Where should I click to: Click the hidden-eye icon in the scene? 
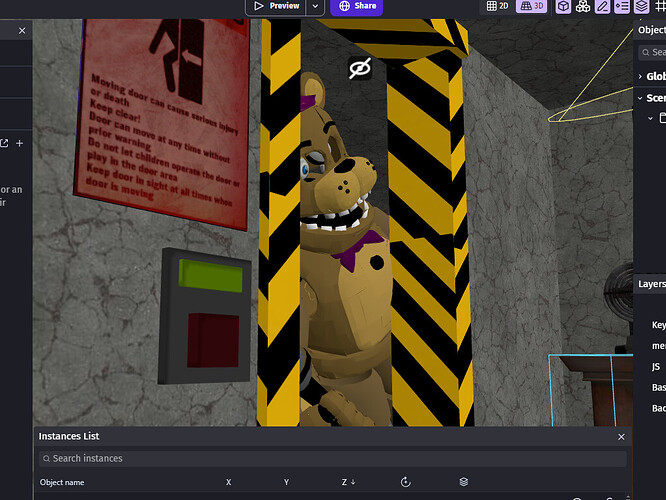360,68
